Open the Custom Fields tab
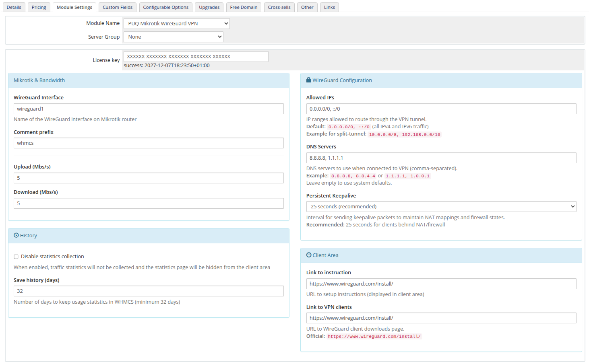Screen dimensions: 589x364 click(117, 7)
